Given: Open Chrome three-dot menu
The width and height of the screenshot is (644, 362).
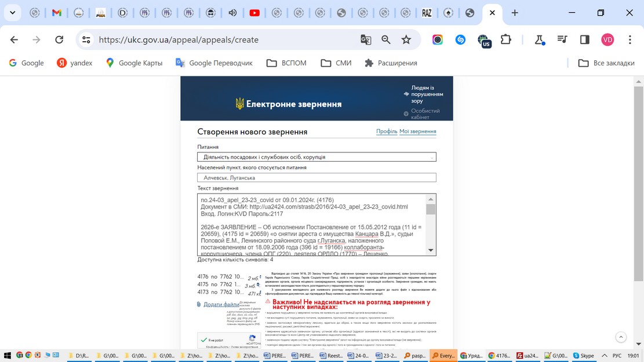Looking at the screenshot, I should click(x=630, y=40).
